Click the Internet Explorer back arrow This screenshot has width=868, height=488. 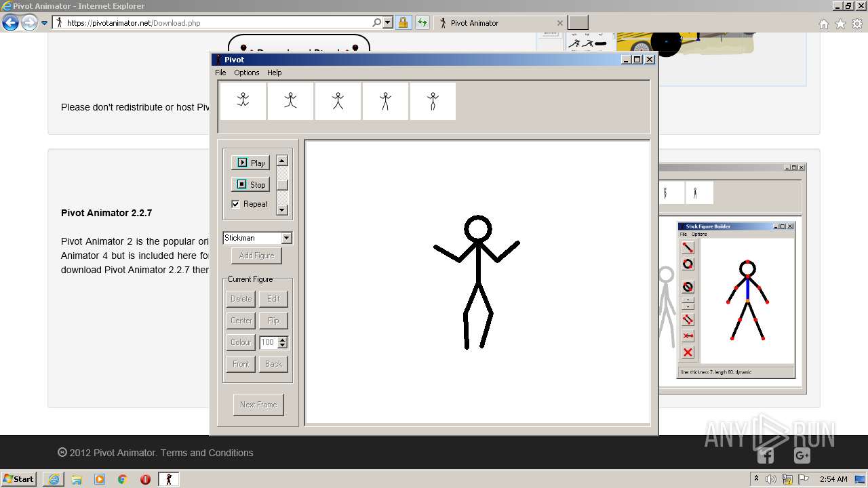coord(10,23)
